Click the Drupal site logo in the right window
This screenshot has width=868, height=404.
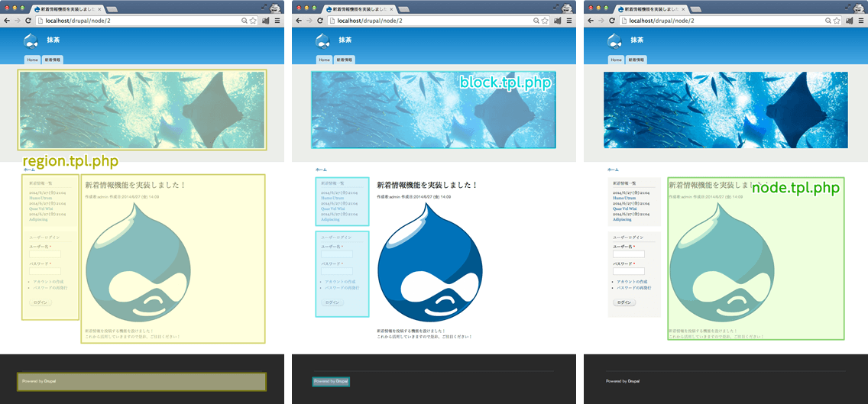(x=615, y=41)
